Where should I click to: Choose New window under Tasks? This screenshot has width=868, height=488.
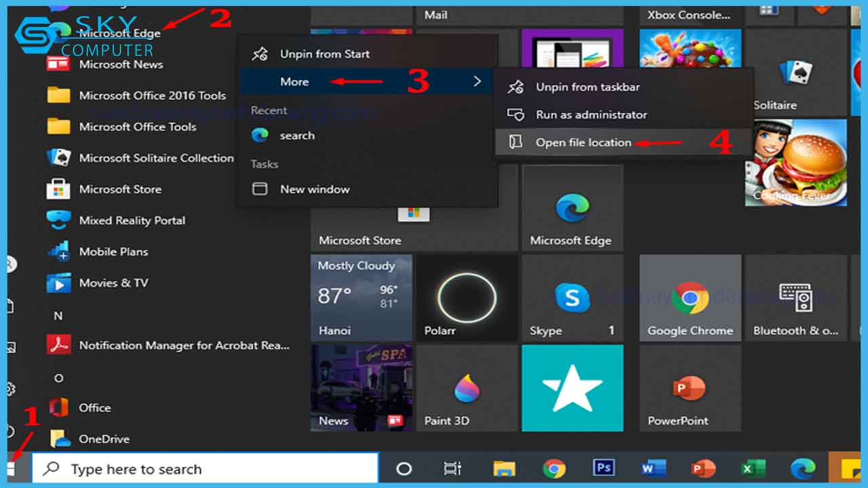[x=368, y=189]
